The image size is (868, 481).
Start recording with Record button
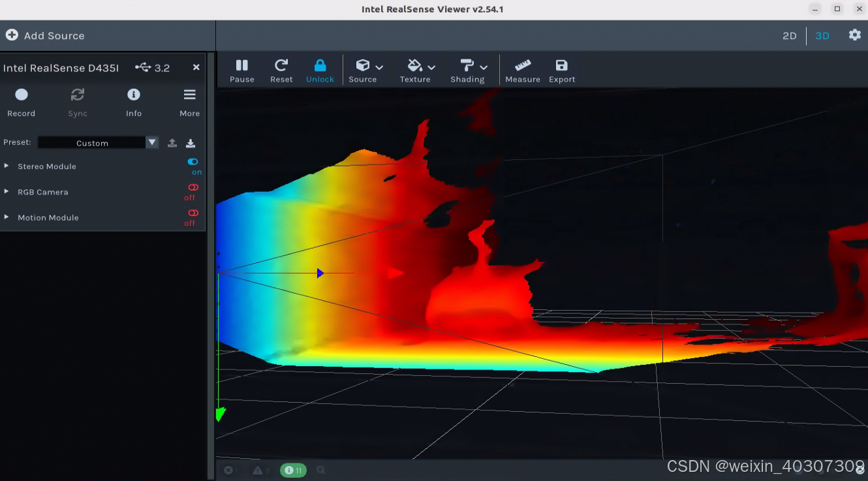click(22, 102)
